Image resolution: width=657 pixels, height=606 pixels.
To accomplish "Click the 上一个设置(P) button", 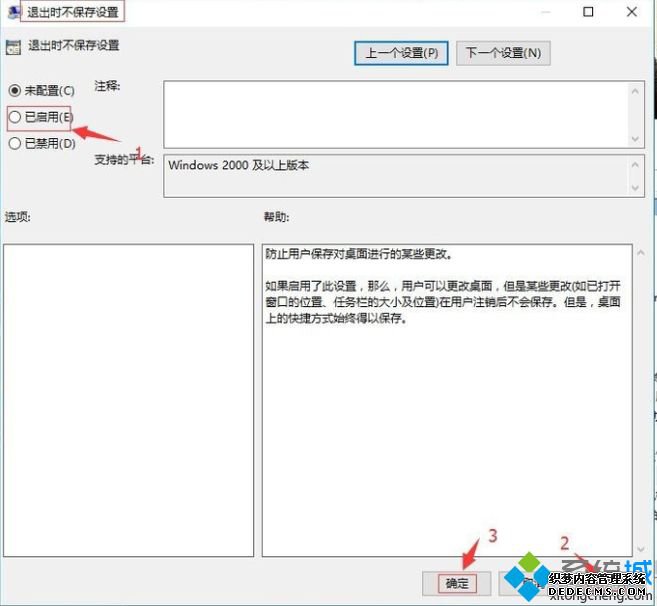I will (x=401, y=53).
